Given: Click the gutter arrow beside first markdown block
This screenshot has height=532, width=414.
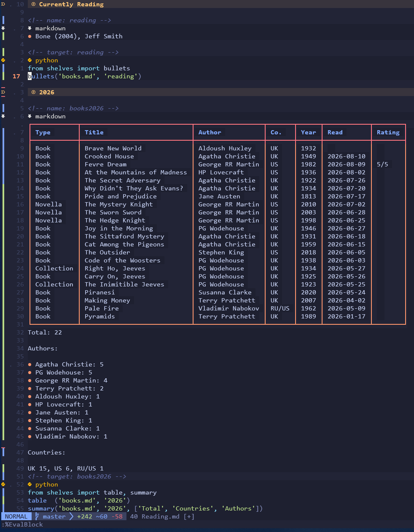Looking at the screenshot, I should point(3,28).
